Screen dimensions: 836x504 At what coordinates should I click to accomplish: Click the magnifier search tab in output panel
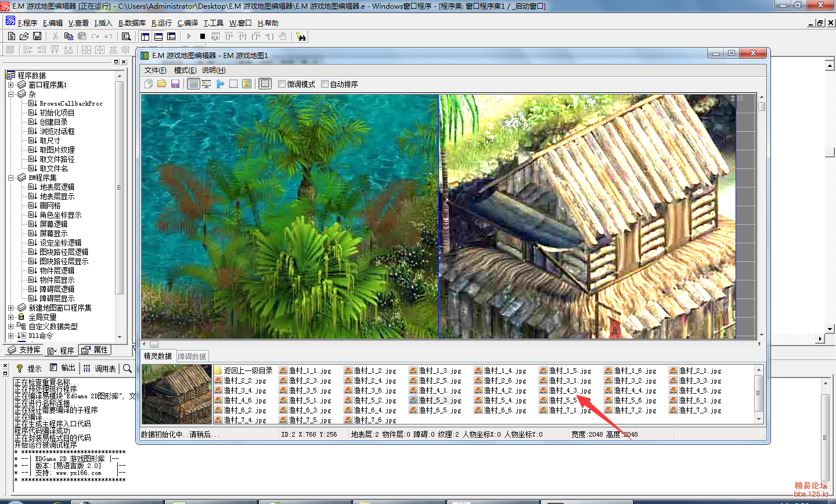127,368
